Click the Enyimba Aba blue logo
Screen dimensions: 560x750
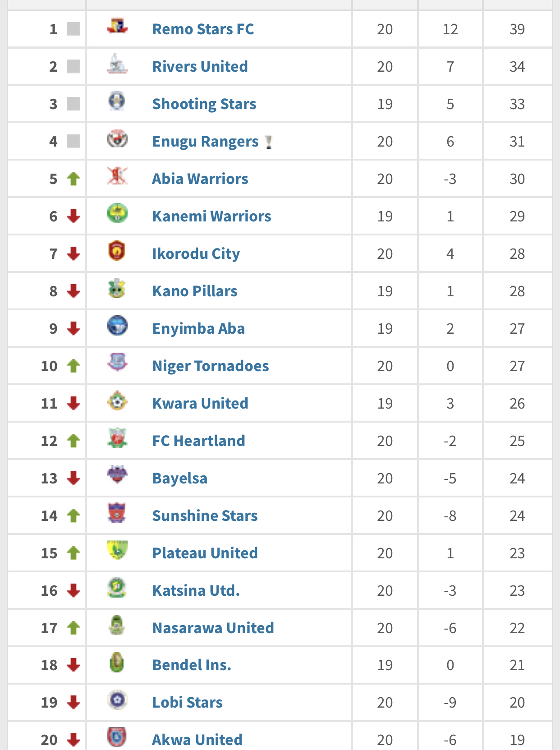click(x=117, y=326)
